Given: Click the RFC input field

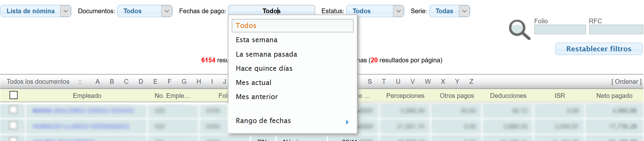Looking at the screenshot, I should [x=616, y=30].
